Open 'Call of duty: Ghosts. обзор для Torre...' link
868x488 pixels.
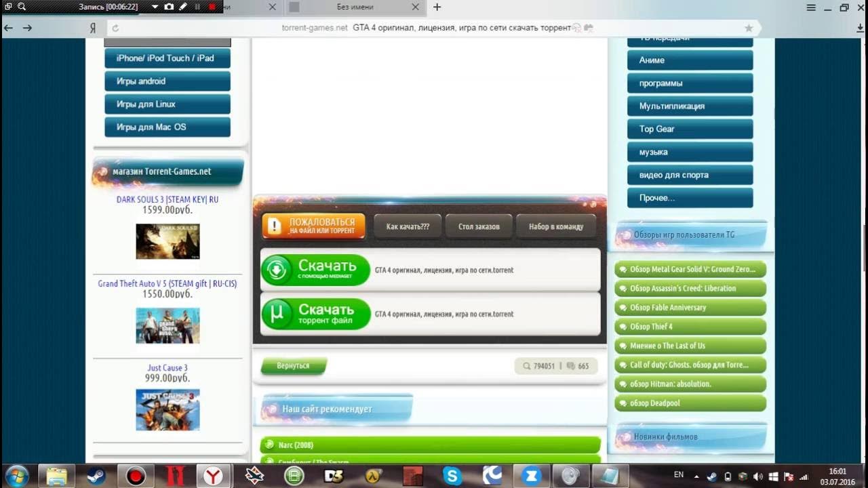tap(690, 365)
